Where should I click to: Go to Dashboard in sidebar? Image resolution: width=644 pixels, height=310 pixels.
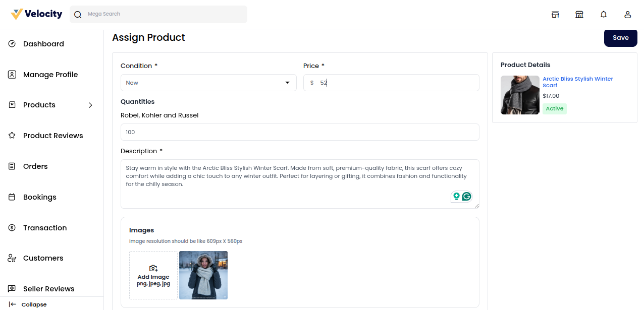point(43,44)
